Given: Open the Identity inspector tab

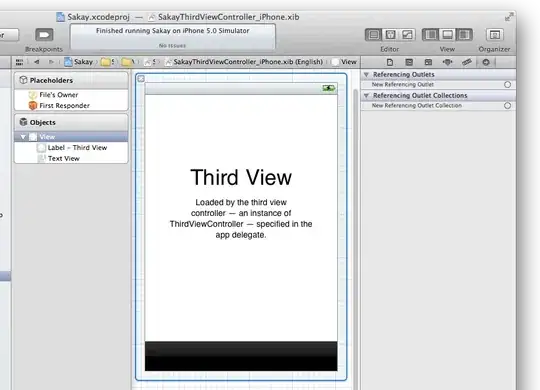Looking at the screenshot, I should pos(428,62).
